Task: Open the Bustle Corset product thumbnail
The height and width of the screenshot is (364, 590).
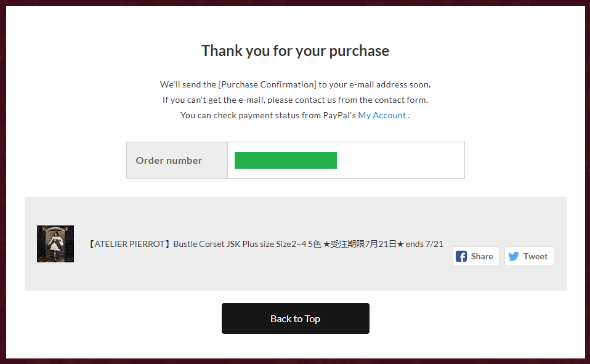Action: pos(55,244)
